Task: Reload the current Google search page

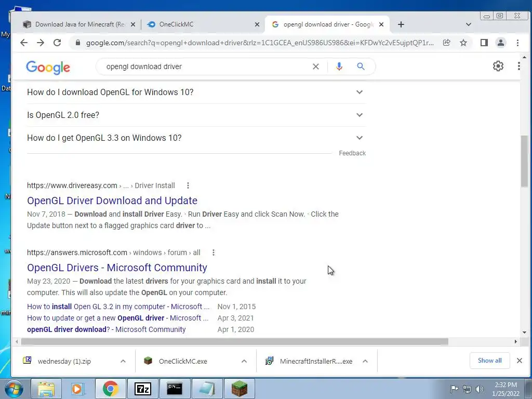Action: [57, 43]
